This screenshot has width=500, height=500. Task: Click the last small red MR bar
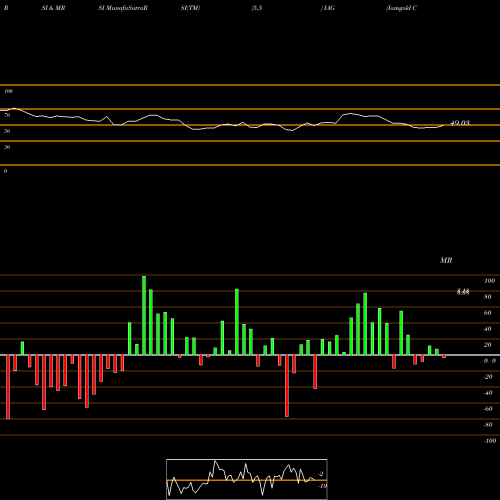444,356
